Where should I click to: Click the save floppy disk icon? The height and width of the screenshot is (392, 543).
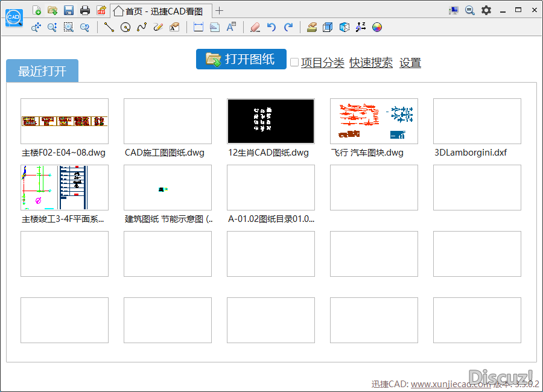[x=68, y=10]
